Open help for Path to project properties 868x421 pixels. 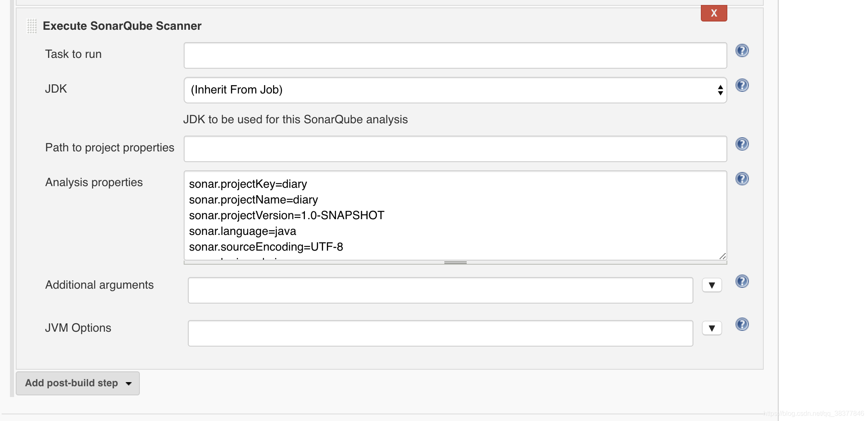(x=742, y=144)
